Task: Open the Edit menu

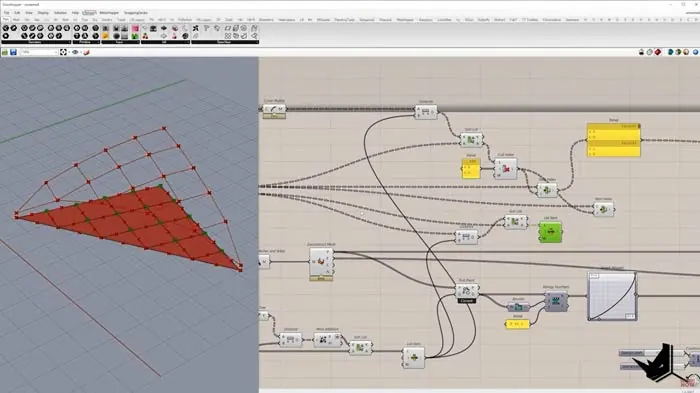Action: (17, 13)
